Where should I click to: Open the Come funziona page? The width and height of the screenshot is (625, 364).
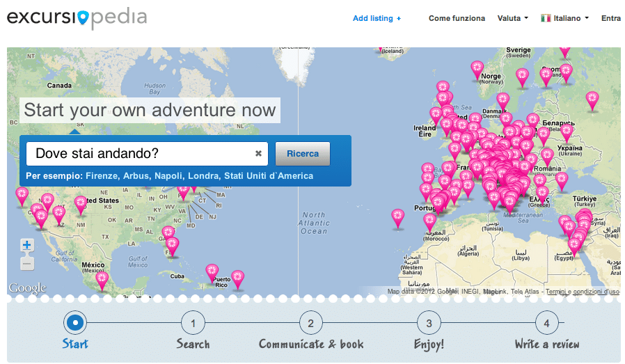tap(457, 18)
